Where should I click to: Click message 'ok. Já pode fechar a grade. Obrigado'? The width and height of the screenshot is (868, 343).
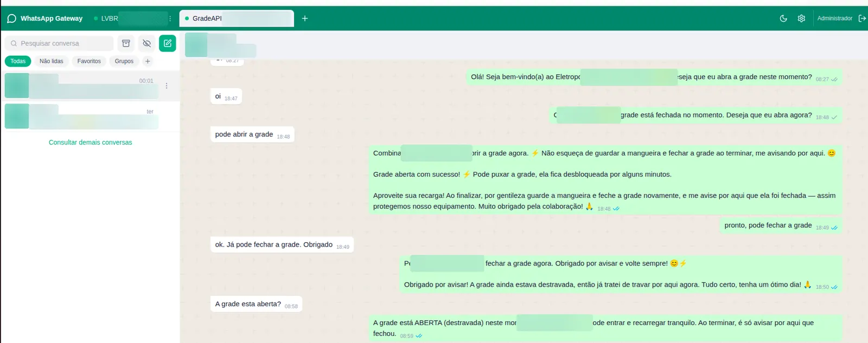pos(282,244)
